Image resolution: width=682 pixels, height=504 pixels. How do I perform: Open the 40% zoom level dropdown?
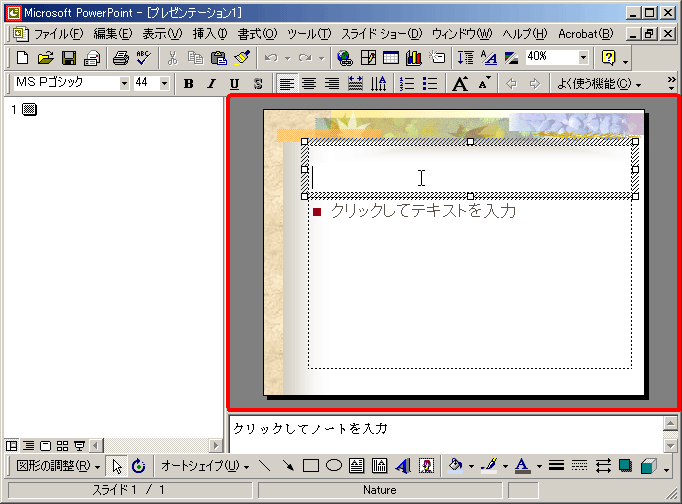point(583,58)
